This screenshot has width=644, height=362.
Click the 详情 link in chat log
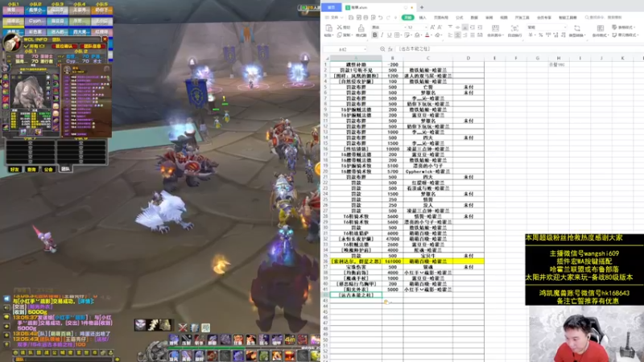point(87,301)
